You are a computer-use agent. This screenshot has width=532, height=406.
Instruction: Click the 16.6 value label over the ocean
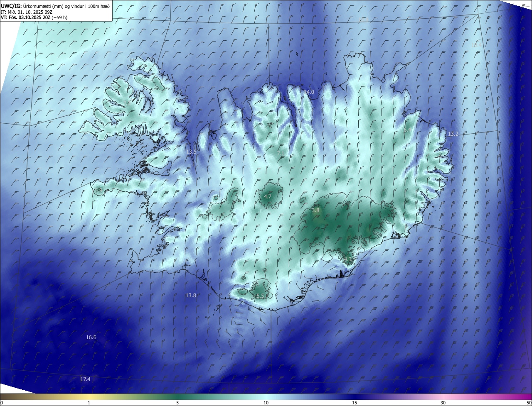coord(91,337)
